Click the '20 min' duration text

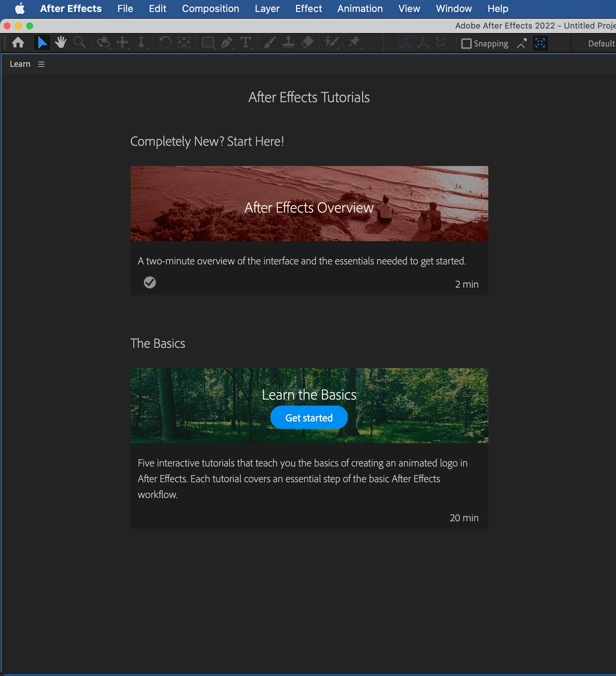(464, 518)
